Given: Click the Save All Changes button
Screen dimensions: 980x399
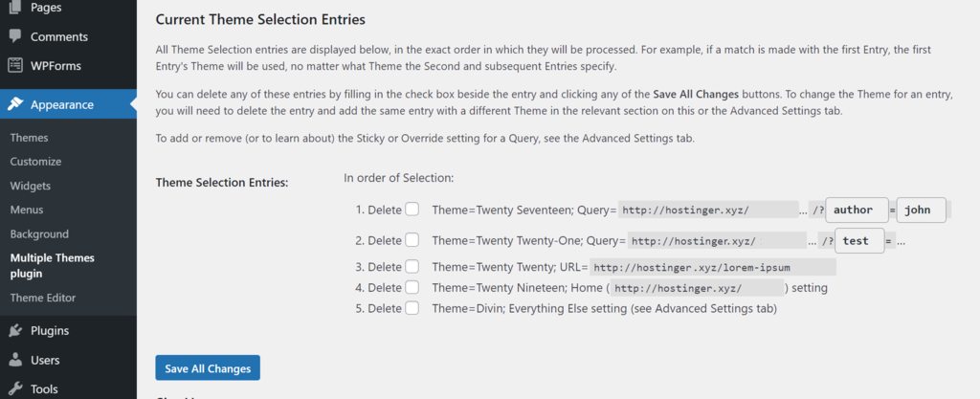Looking at the screenshot, I should point(208,368).
